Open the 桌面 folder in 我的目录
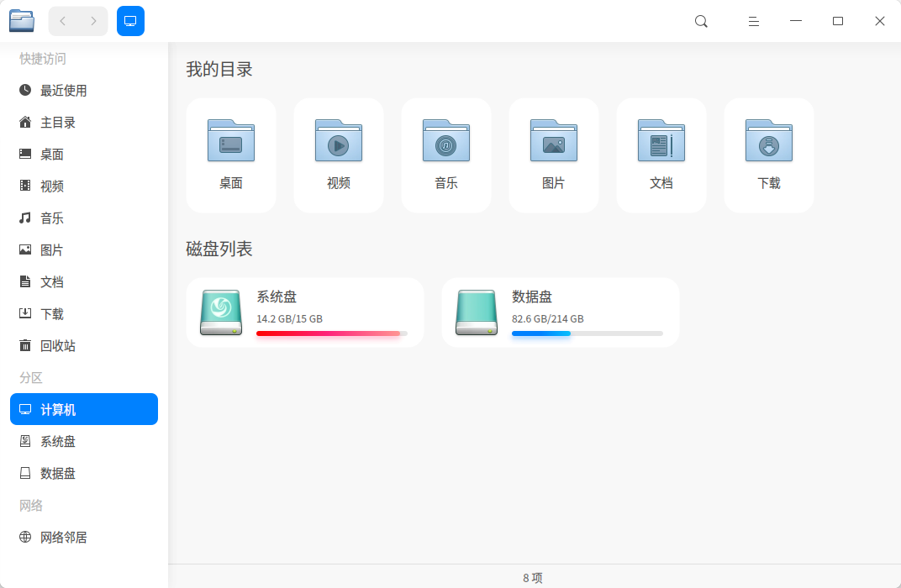 [x=231, y=155]
